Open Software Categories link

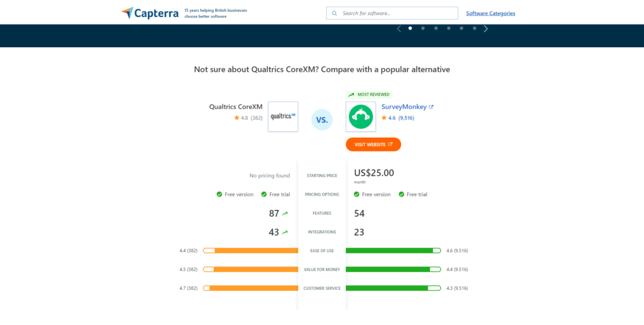pos(491,13)
